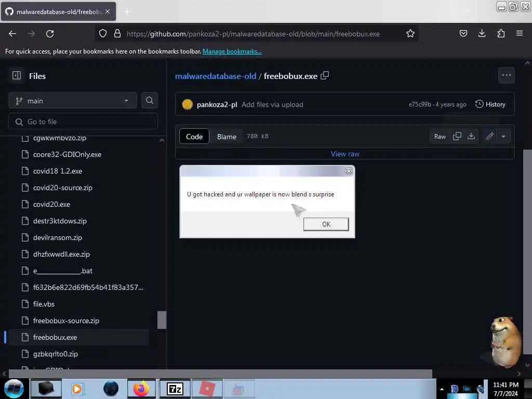
Task: Click the search files magnifier button
Action: [x=149, y=100]
